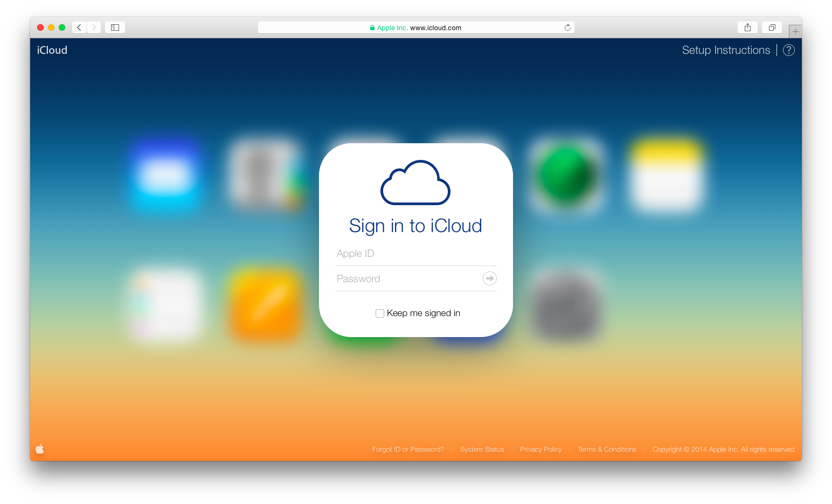The image size is (832, 504).
Task: Open Setup Instructions link
Action: pos(726,50)
